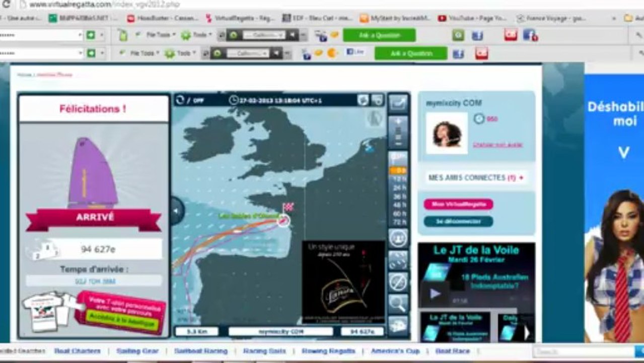Open the YouTube bookmark in bookmarks bar
Image resolution: width=644 pixels, height=363 pixels.
tap(472, 18)
